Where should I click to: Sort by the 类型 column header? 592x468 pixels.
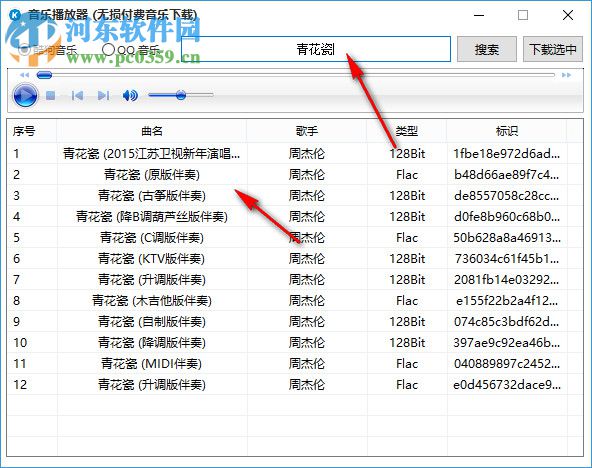407,131
